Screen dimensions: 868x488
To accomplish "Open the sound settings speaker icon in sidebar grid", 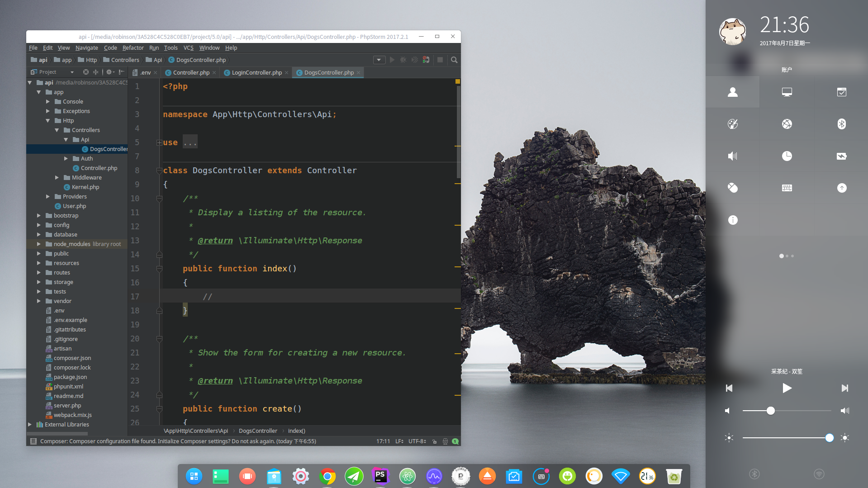I will (733, 156).
